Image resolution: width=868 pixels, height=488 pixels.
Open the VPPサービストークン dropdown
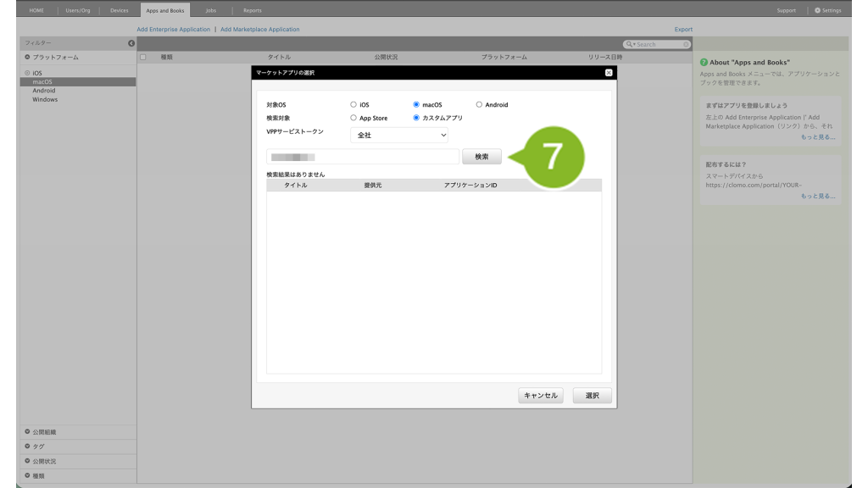coord(399,135)
